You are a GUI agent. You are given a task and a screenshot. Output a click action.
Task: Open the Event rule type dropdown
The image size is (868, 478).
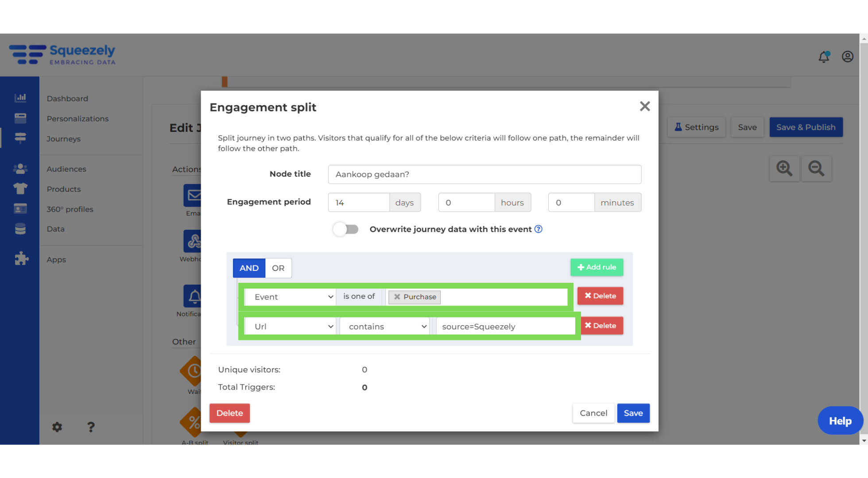coord(290,297)
